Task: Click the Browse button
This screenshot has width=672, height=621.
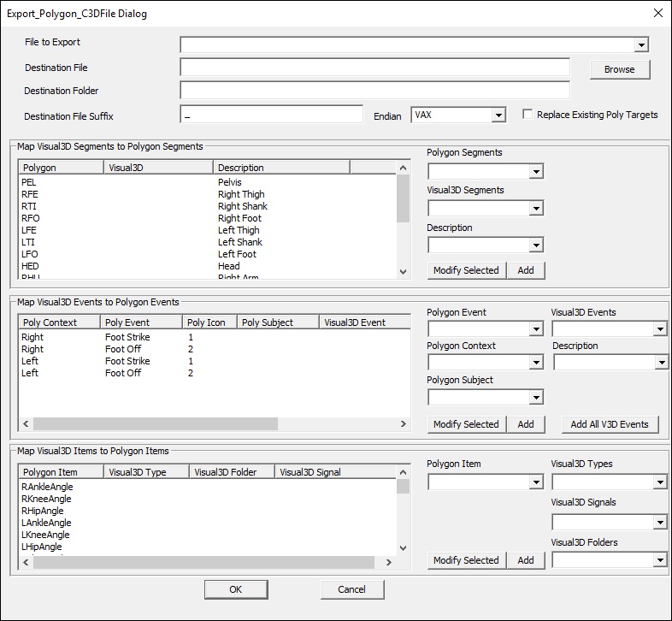Action: (620, 69)
